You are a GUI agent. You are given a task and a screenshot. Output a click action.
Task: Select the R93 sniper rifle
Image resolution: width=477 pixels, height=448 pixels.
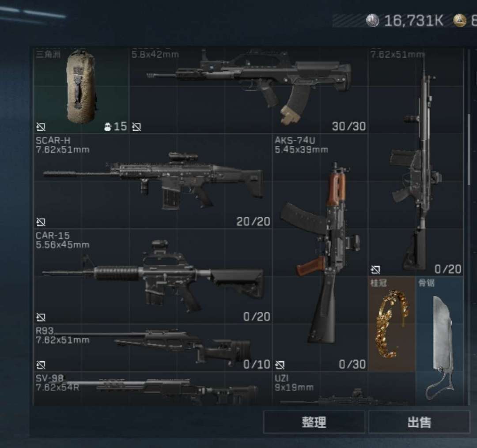152,347
